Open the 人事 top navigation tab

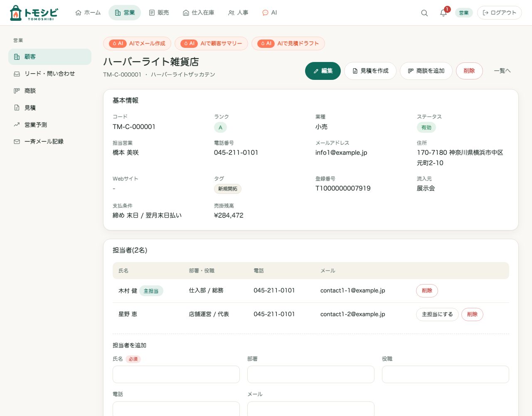coord(238,13)
